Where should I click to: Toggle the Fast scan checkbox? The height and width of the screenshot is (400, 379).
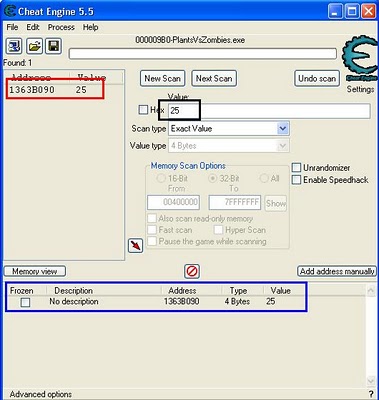(x=152, y=230)
